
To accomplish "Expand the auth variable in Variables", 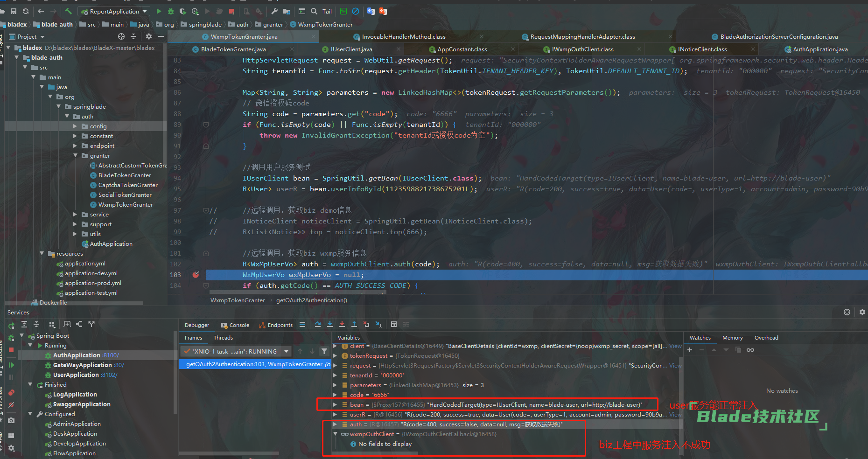I will click(335, 424).
